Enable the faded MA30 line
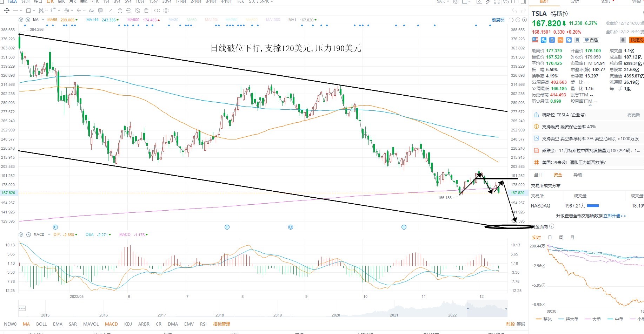 click(174, 20)
